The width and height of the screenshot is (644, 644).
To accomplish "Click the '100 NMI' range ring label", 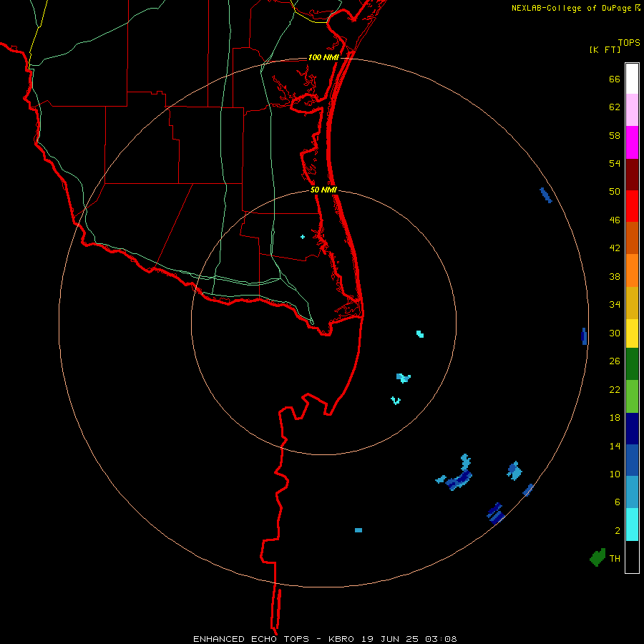I will [323, 57].
